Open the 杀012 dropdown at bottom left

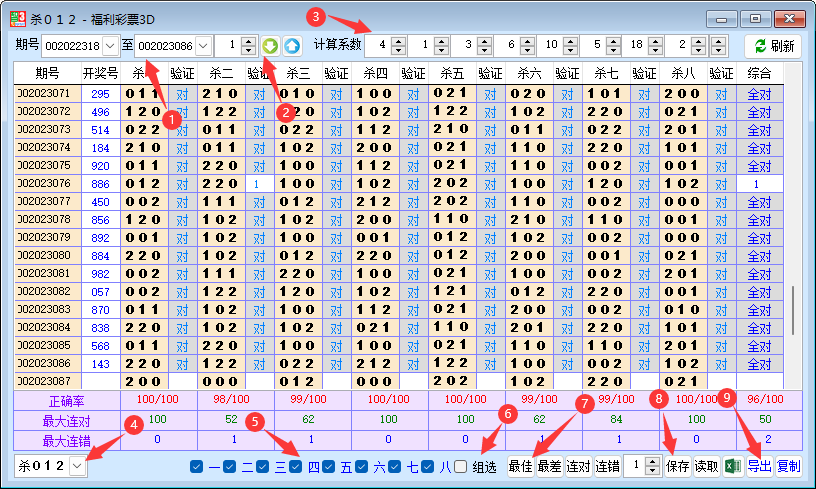point(77,466)
